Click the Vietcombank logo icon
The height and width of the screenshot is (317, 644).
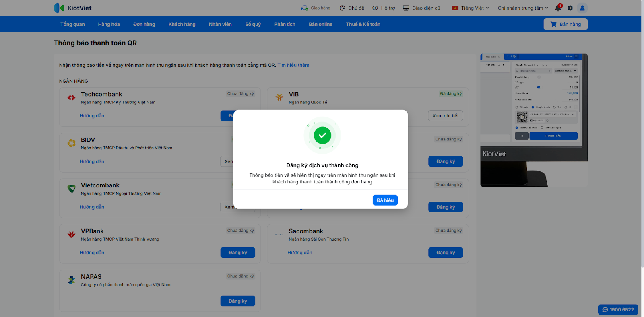click(72, 189)
